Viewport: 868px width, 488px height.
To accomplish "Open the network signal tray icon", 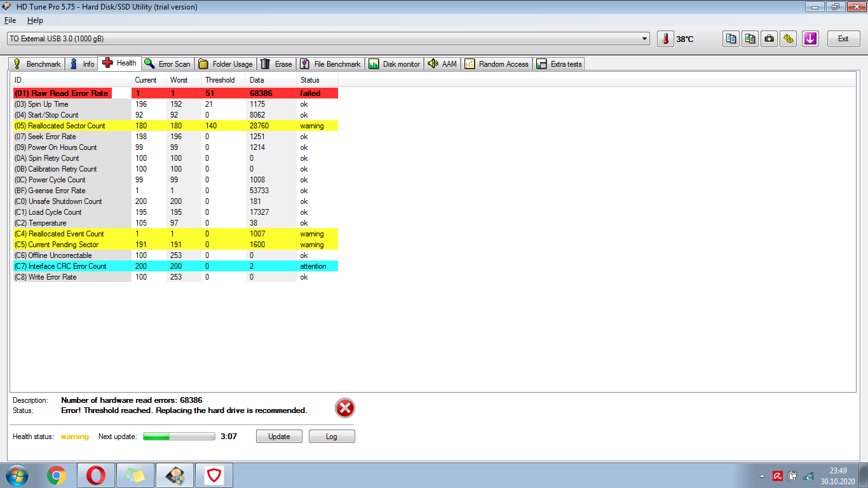I will [x=808, y=476].
